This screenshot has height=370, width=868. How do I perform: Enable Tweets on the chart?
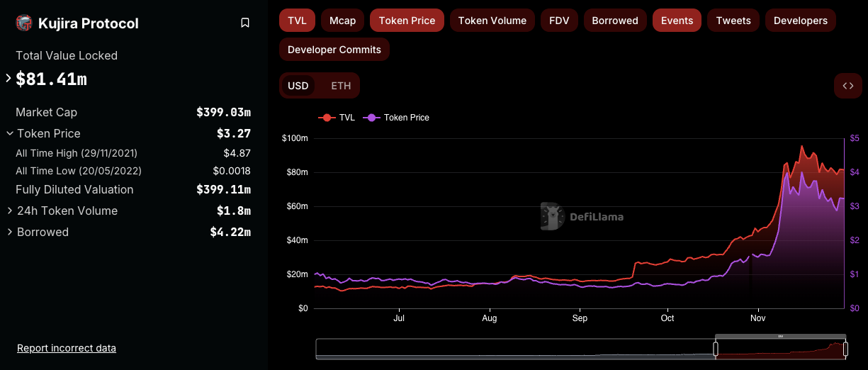click(733, 21)
